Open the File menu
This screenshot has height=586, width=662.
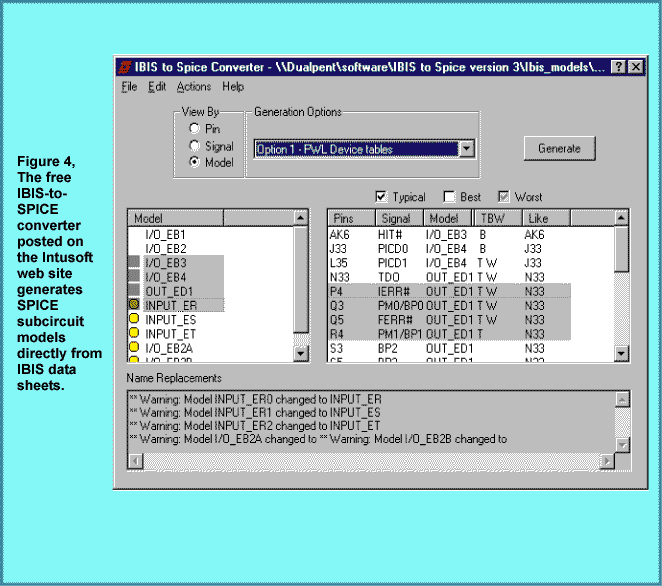coord(129,87)
